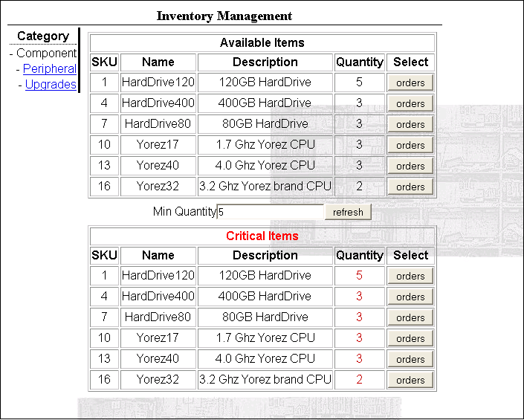Click Yorez40 name in Available Items
Viewport: 524px width, 420px height.
pos(158,165)
